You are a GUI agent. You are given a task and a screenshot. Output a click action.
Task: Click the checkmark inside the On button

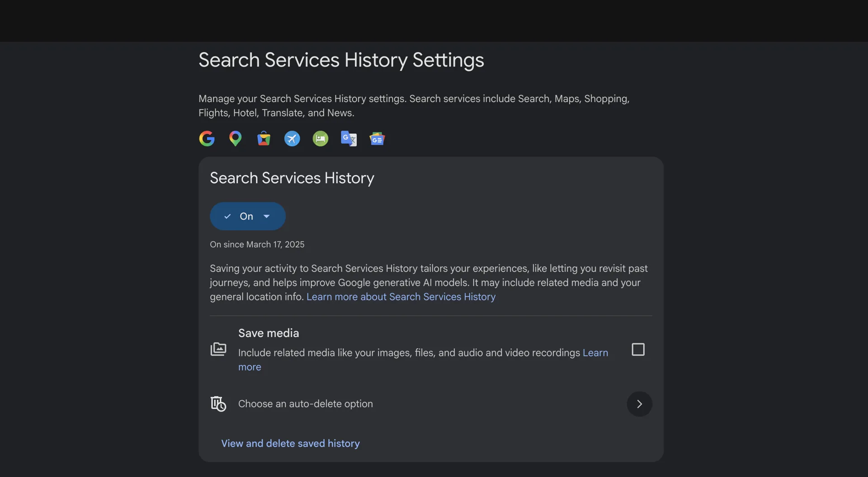(227, 216)
